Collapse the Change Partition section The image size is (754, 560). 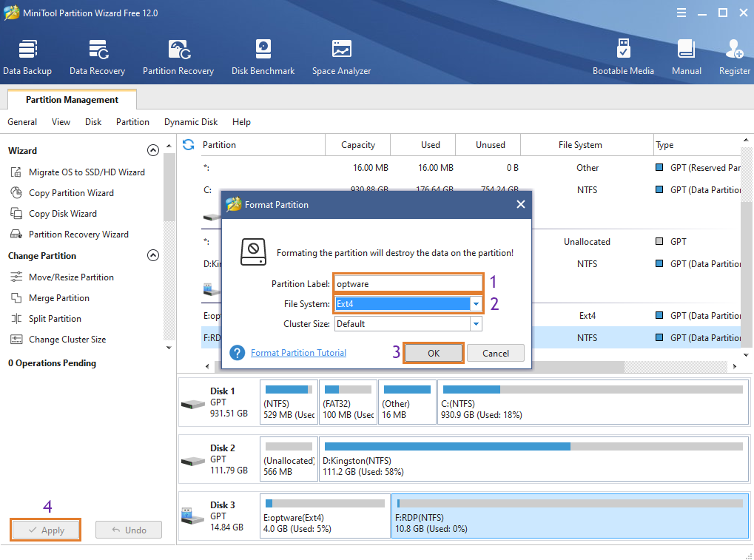[x=153, y=255]
